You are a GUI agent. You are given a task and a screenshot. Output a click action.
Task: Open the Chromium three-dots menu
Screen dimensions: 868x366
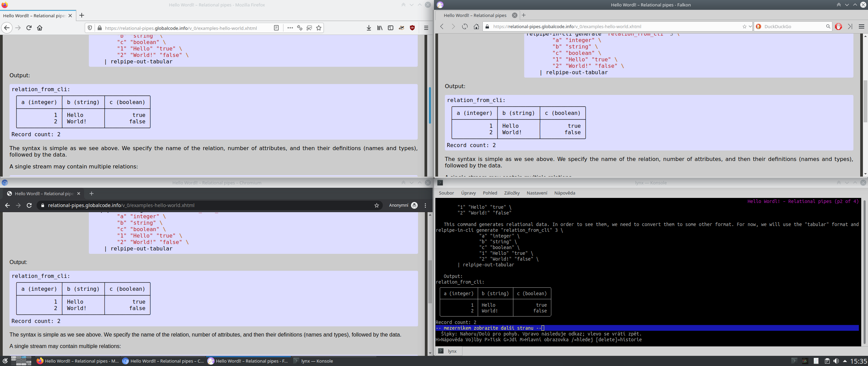pyautogui.click(x=425, y=205)
